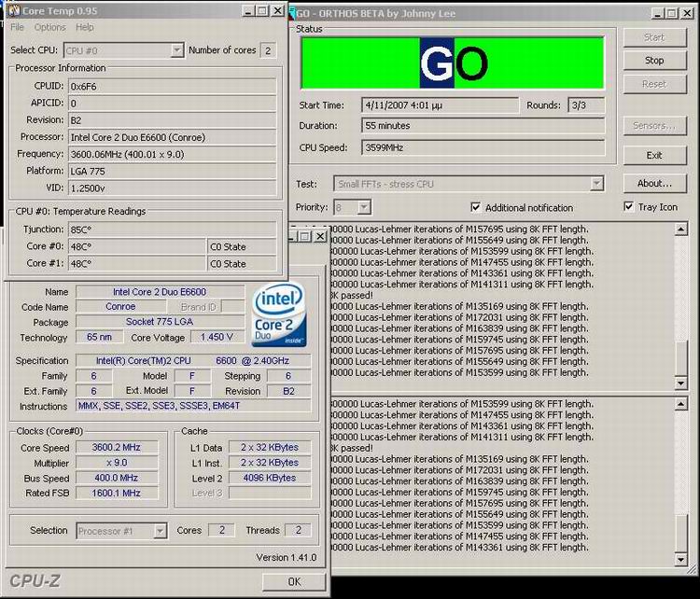The width and height of the screenshot is (700, 599).
Task: Click the About... button
Action: (x=654, y=183)
